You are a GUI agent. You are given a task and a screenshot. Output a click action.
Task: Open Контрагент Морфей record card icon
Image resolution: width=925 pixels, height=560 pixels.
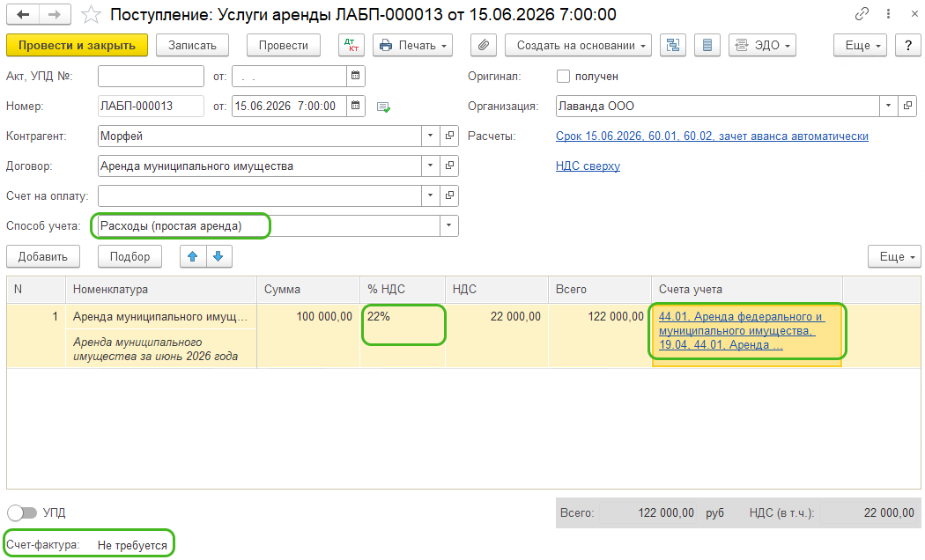(x=449, y=136)
